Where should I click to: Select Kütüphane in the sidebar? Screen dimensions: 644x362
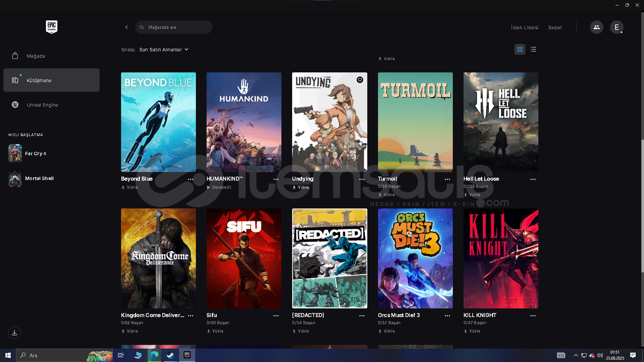[51, 80]
